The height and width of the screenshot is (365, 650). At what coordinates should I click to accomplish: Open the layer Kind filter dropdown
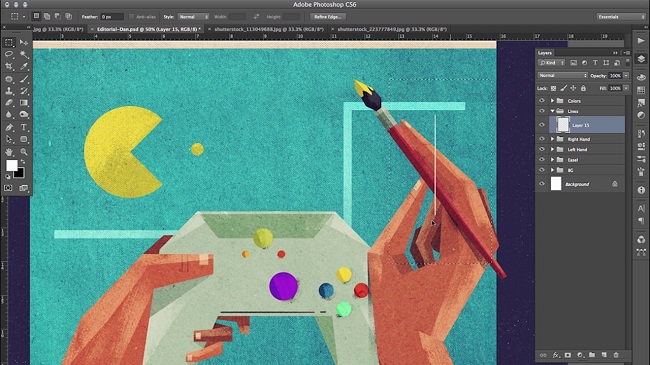552,63
